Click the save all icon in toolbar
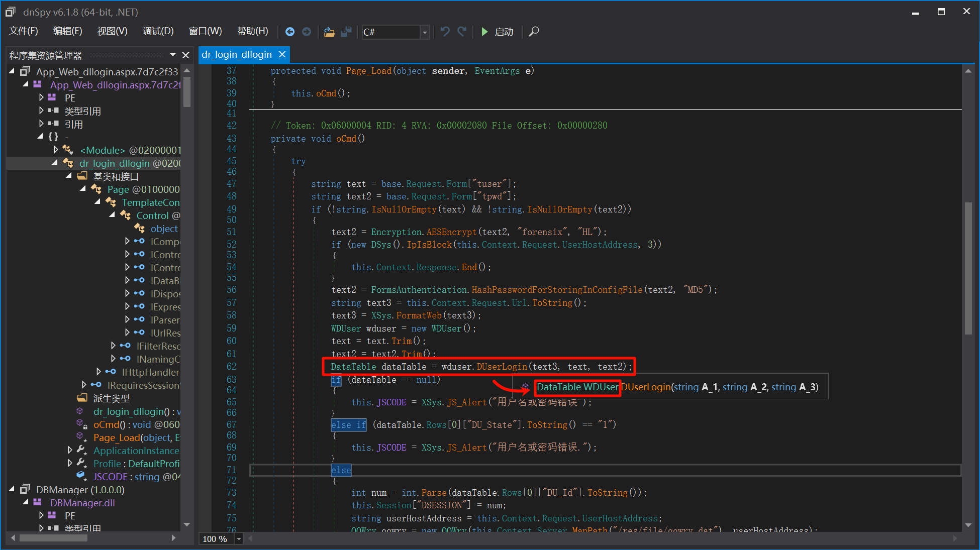 point(346,32)
